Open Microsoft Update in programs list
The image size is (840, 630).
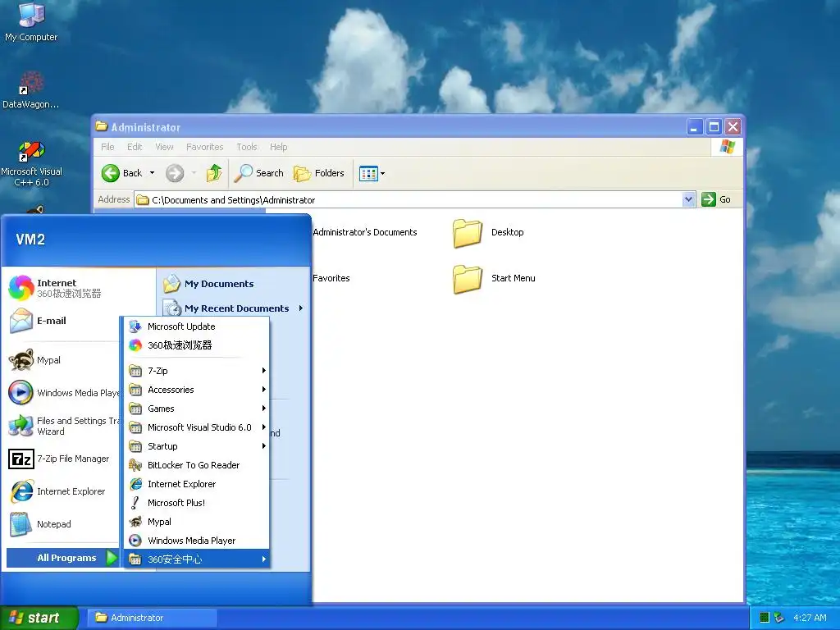click(197, 326)
